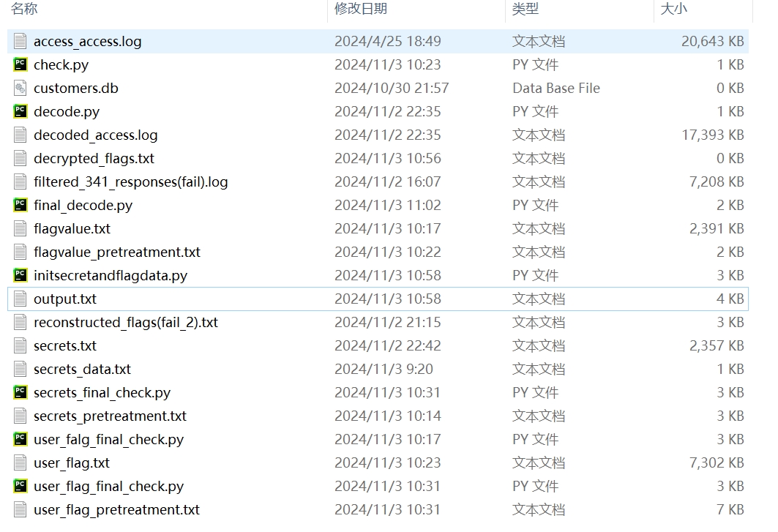Click the user_flag_final_check.py PyCharm icon
Screen dimensions: 778x532
coord(20,487)
